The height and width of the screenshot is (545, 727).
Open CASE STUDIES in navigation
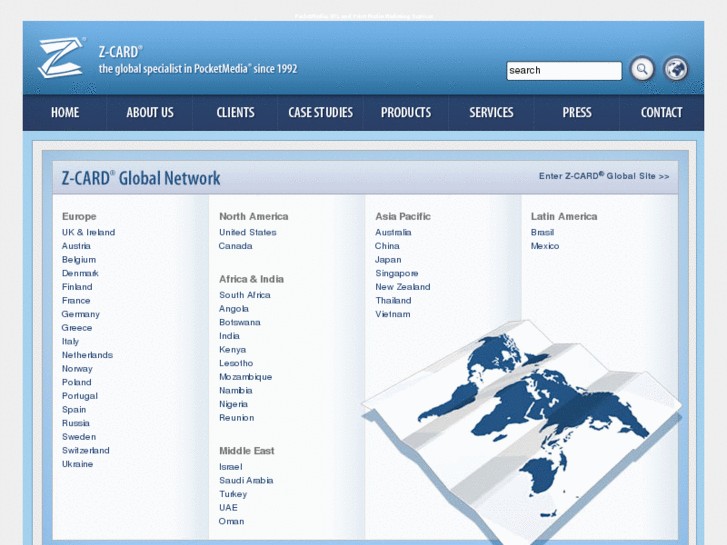[320, 112]
